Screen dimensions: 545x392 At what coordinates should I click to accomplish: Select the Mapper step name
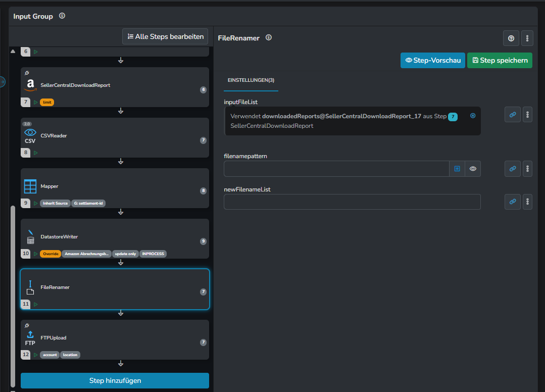pos(49,186)
